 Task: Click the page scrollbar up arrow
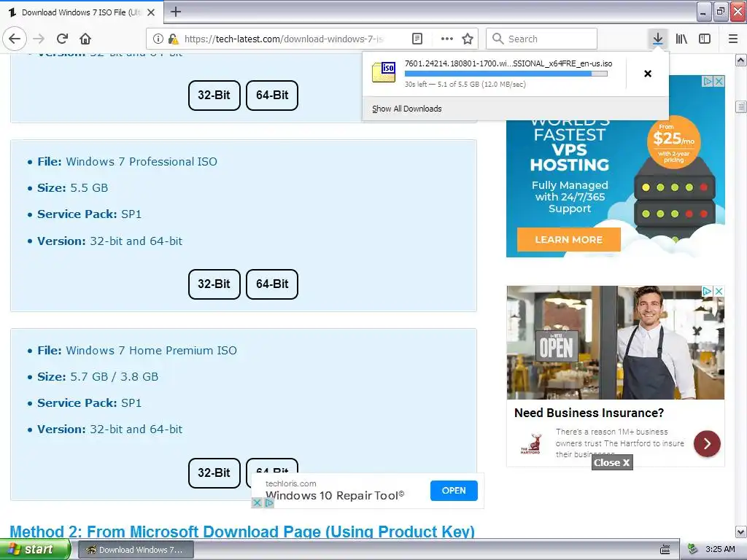(x=741, y=61)
